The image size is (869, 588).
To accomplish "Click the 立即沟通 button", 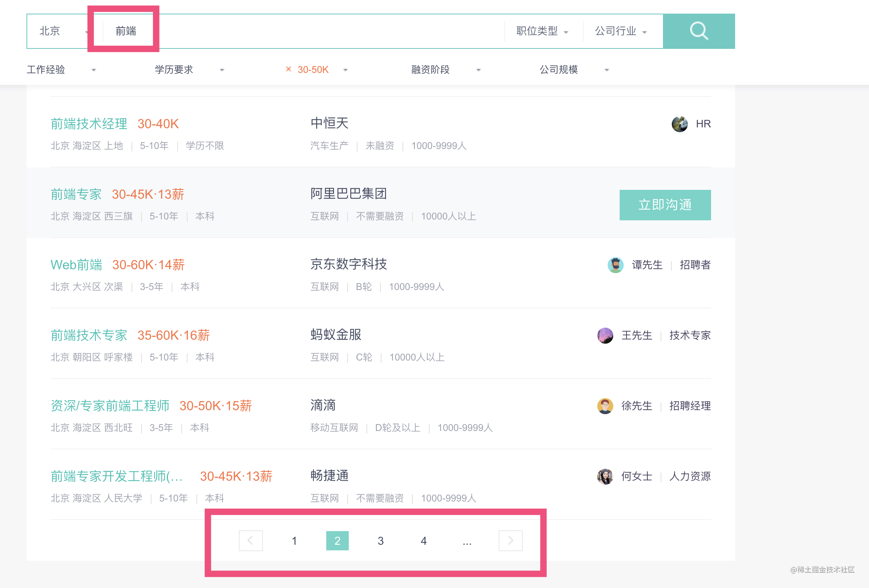I will coord(665,205).
